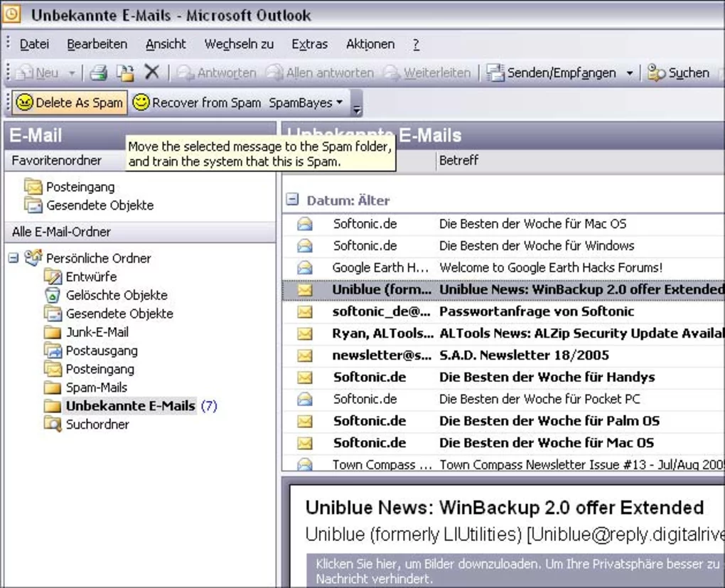Image resolution: width=725 pixels, height=588 pixels.
Task: Click the angry face Delete As Spam icon
Action: point(24,103)
